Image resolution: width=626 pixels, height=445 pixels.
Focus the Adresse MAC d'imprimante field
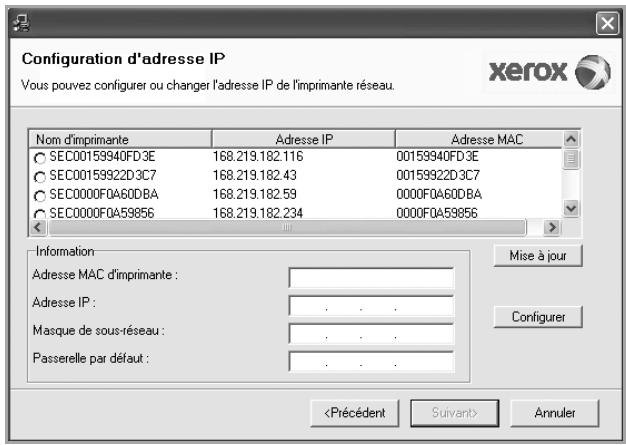pyautogui.click(x=371, y=278)
